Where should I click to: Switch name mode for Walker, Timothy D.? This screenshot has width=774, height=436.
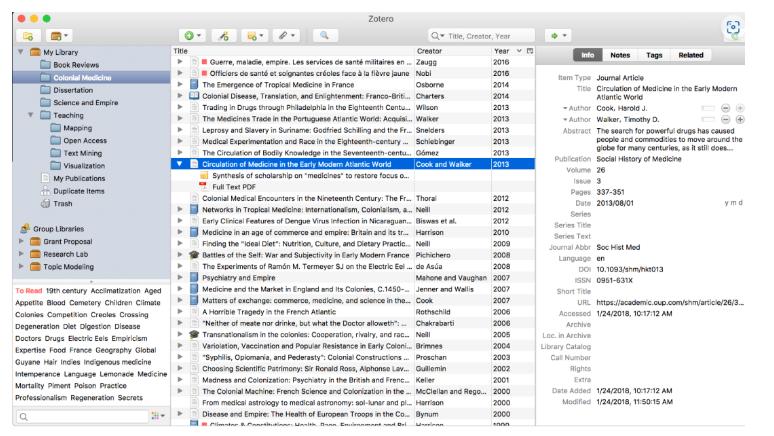[x=708, y=119]
